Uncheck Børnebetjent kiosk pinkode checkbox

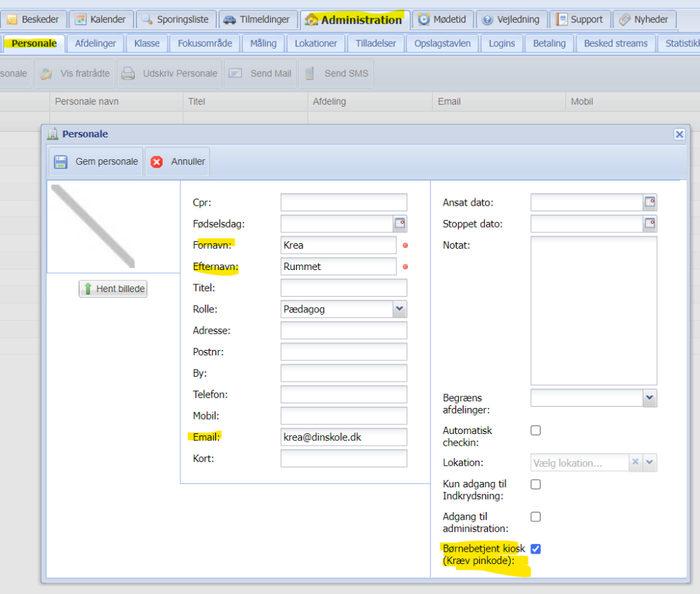(x=536, y=548)
